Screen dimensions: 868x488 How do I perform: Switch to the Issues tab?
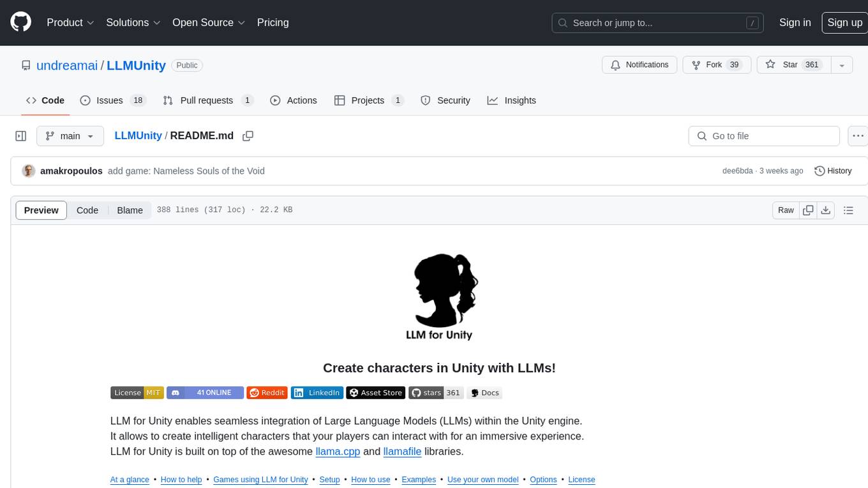[x=113, y=100]
